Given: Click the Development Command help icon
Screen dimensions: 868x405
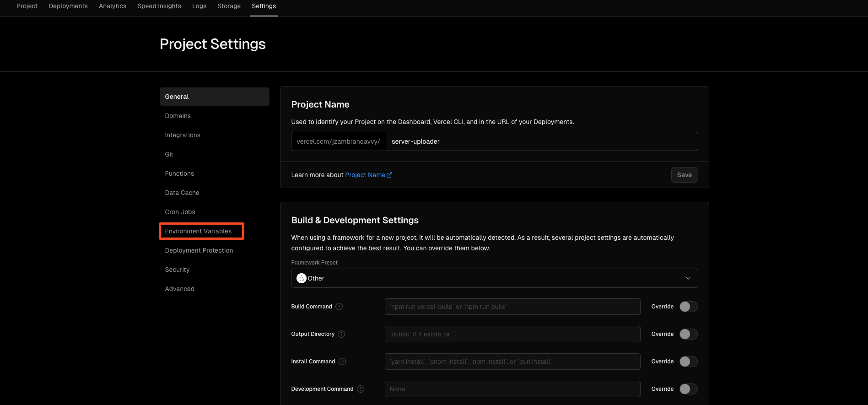Looking at the screenshot, I should pos(361,389).
